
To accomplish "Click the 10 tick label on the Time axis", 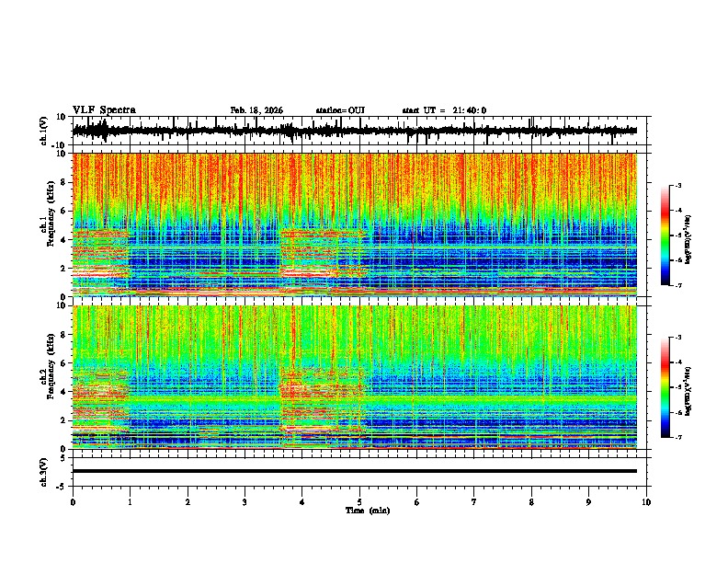I will (646, 502).
